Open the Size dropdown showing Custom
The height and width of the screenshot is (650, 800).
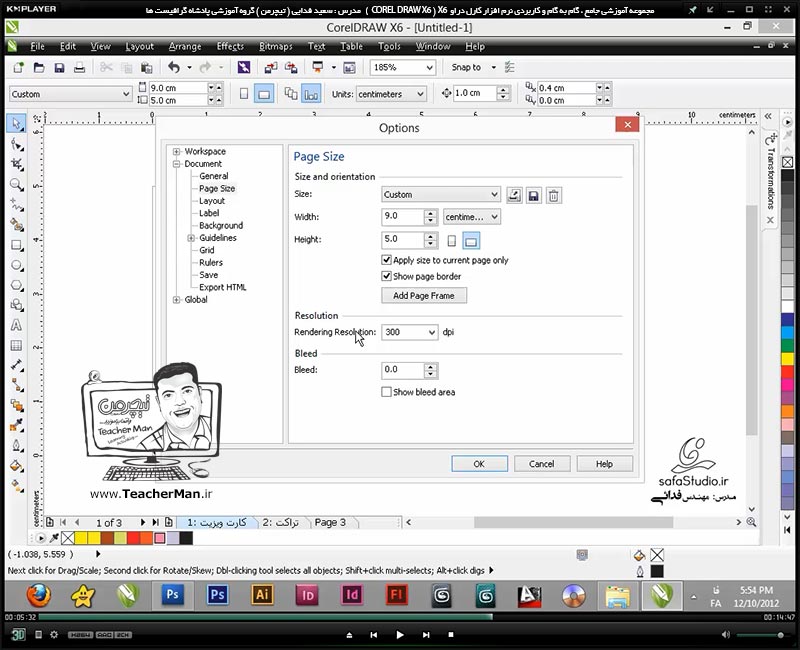pos(440,194)
